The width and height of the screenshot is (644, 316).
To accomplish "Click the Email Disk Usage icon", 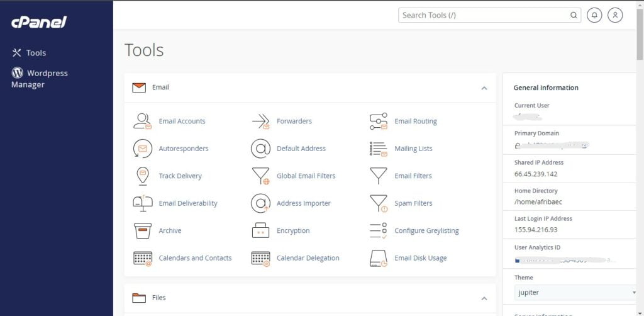I will coord(378,258).
